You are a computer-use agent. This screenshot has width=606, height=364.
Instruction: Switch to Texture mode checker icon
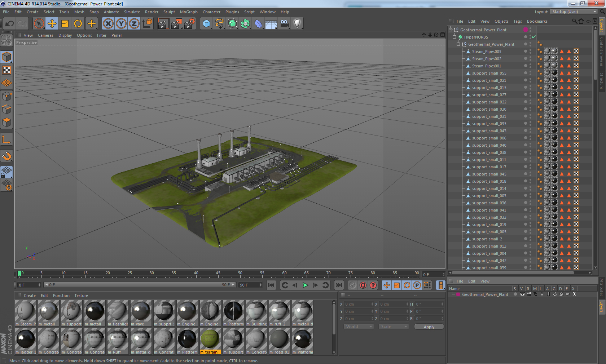[6, 70]
